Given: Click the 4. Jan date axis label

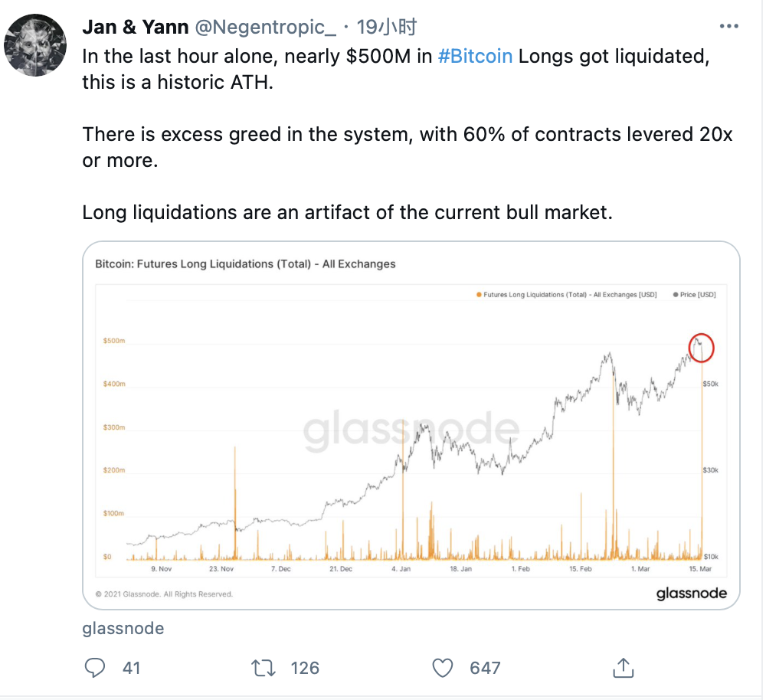Looking at the screenshot, I should pyautogui.click(x=400, y=569).
